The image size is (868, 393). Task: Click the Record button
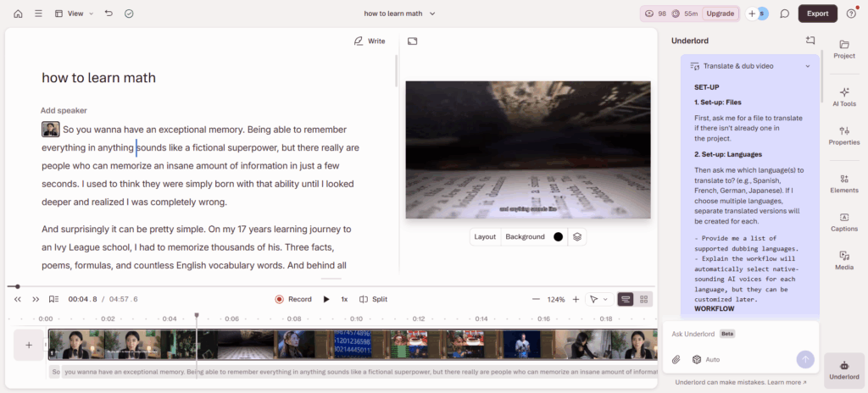click(x=293, y=300)
